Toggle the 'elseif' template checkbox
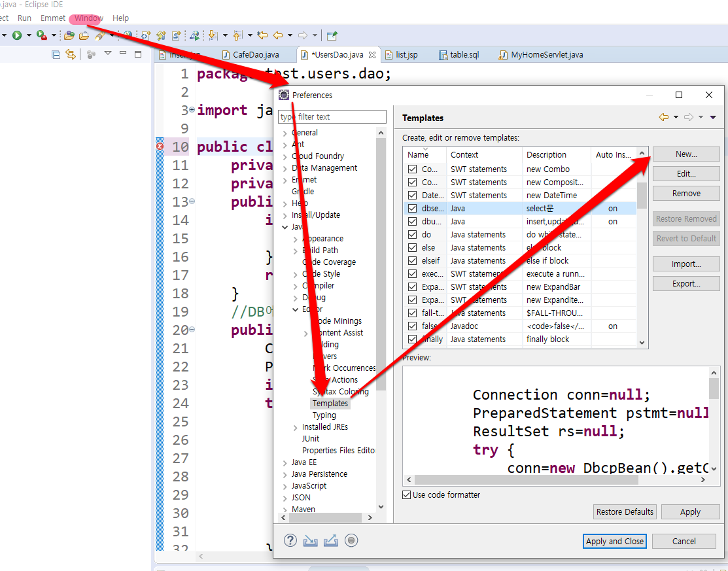The width and height of the screenshot is (728, 571). click(x=412, y=260)
